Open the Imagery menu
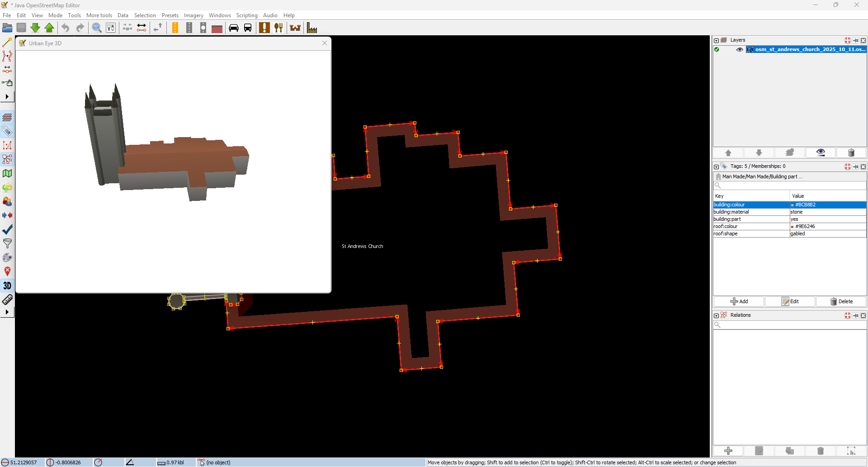The height and width of the screenshot is (467, 868). pos(193,15)
